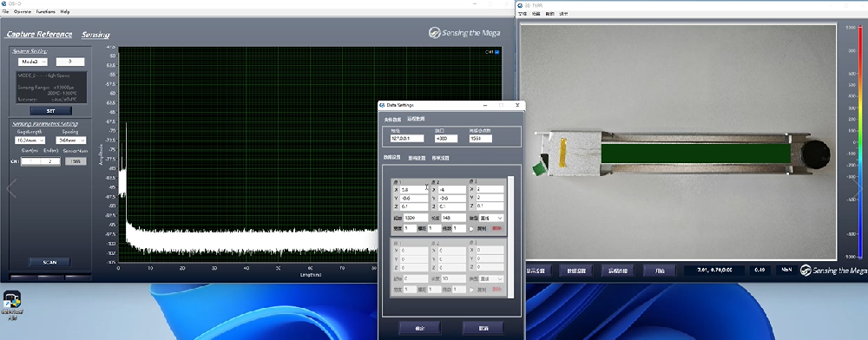Open the GageLength 10.24mm dropdown

tap(30, 141)
